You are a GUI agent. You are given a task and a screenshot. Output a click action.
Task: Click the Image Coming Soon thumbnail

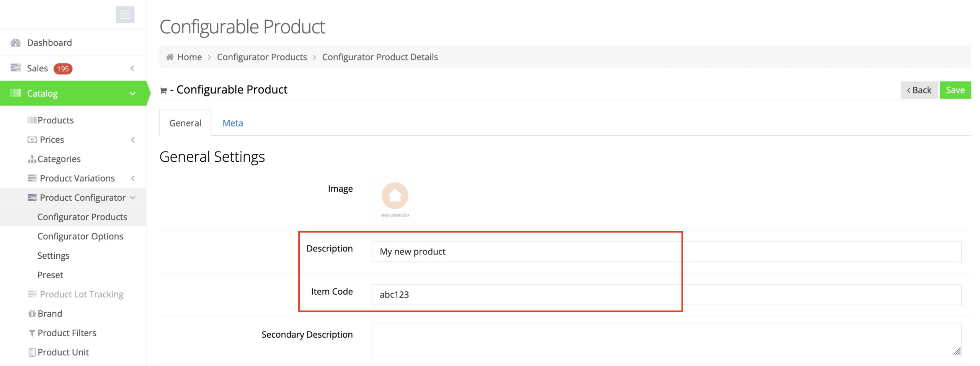(395, 200)
